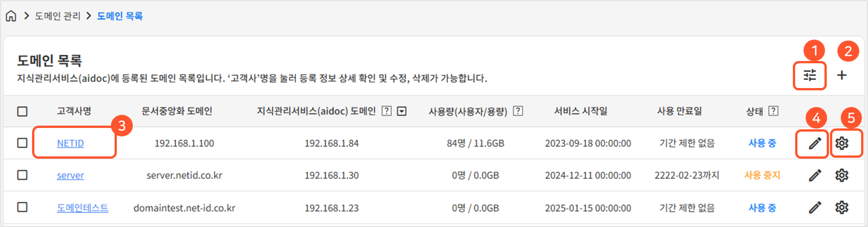Go to 도메인 관리 in breadcrumb

tap(58, 16)
